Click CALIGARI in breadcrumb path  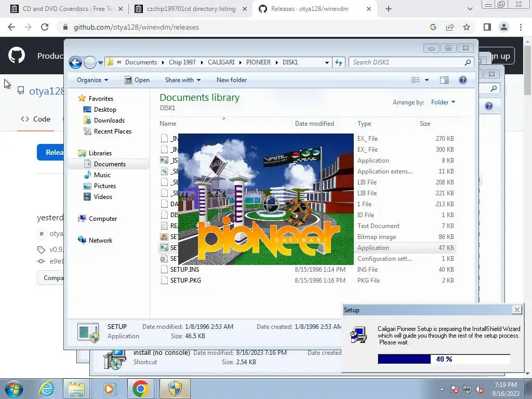point(221,62)
